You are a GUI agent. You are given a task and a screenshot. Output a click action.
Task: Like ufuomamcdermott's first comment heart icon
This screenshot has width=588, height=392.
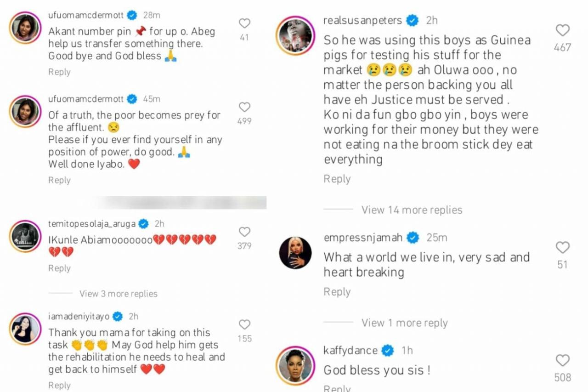coord(244,23)
